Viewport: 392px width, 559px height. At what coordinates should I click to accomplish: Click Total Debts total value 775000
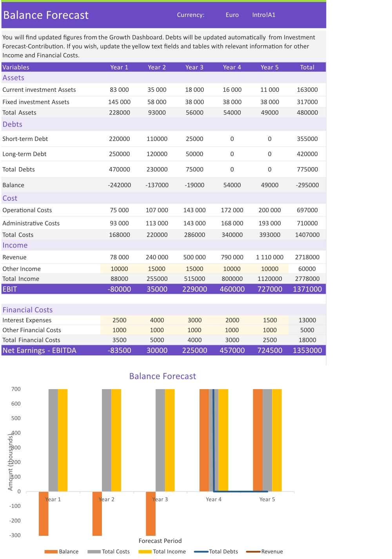307,169
